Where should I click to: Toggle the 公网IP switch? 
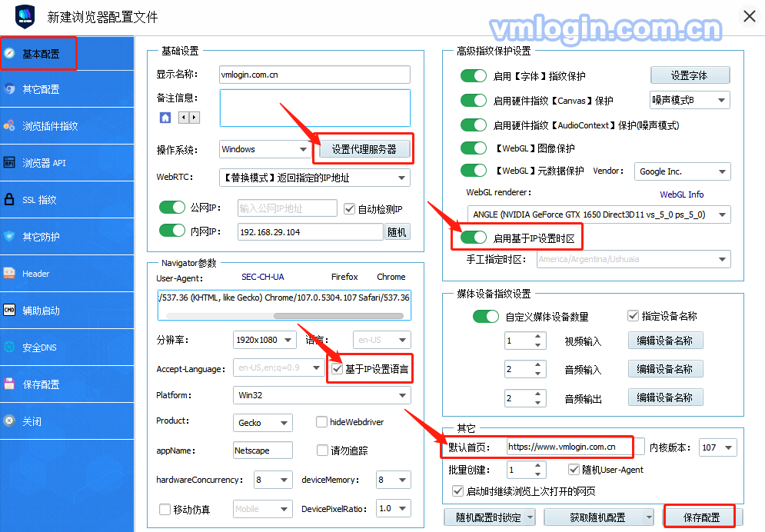click(x=172, y=208)
